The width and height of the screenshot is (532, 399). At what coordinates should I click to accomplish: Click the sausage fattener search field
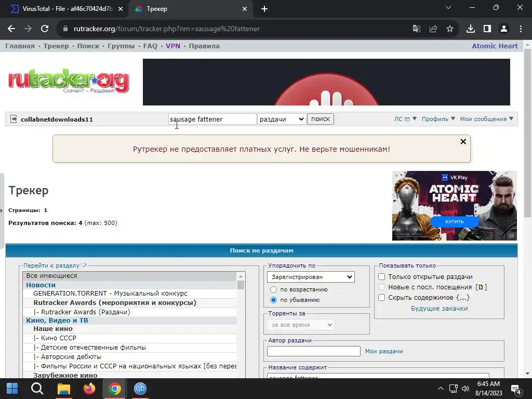pos(212,119)
